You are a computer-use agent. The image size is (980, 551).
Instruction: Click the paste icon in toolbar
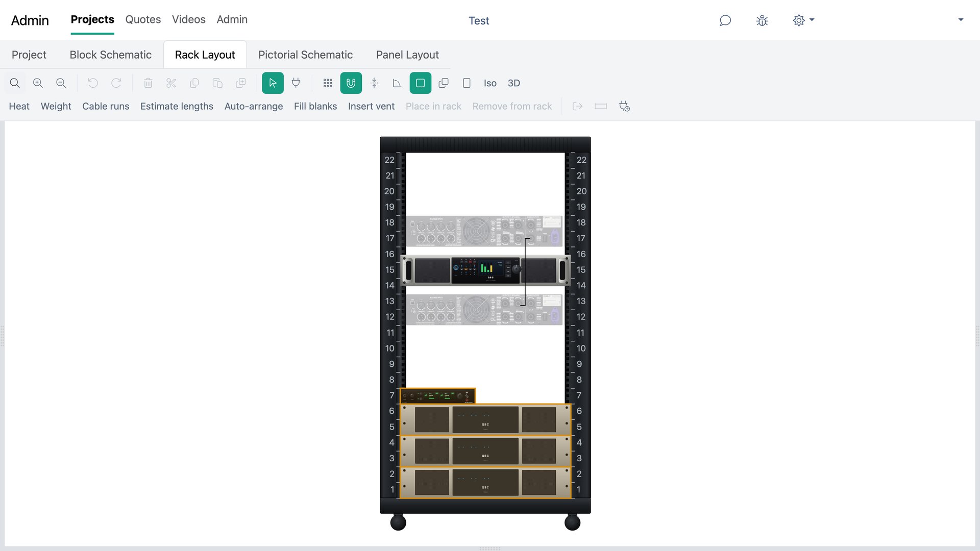click(x=217, y=83)
